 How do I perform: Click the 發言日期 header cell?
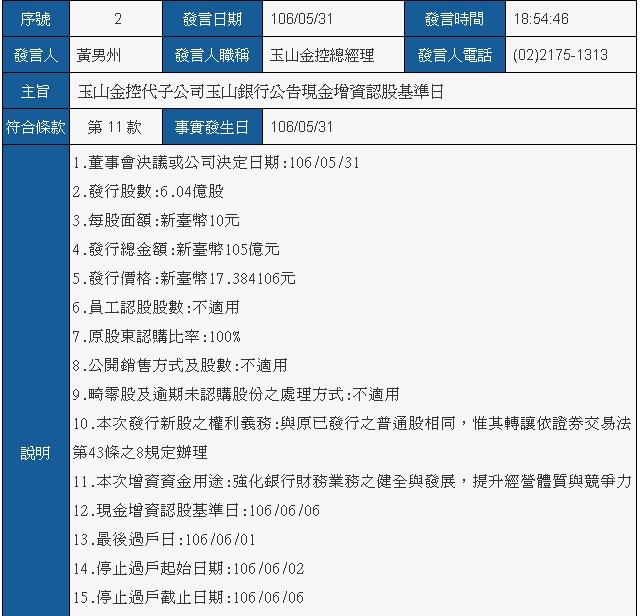pyautogui.click(x=212, y=19)
